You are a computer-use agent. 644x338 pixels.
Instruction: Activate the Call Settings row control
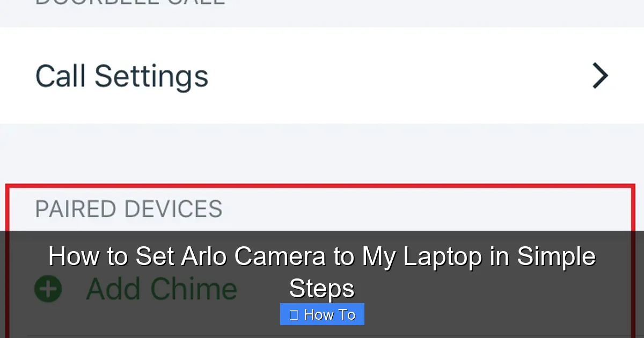(x=322, y=76)
